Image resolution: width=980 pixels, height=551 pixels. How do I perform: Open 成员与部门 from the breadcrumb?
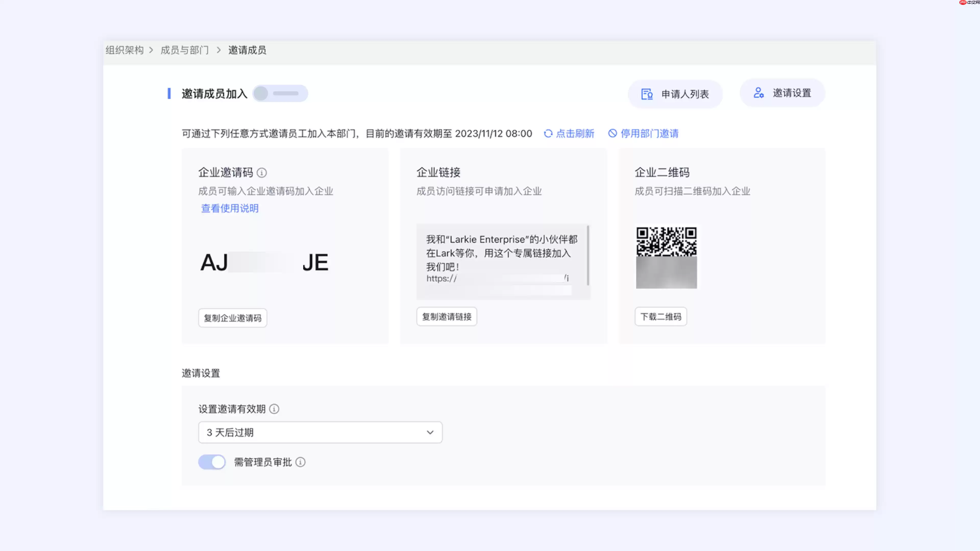184,50
